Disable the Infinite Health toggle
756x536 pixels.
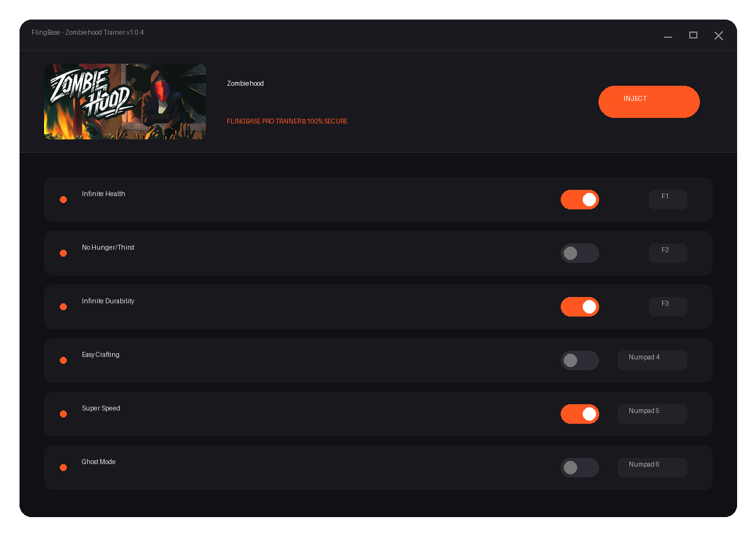click(580, 199)
